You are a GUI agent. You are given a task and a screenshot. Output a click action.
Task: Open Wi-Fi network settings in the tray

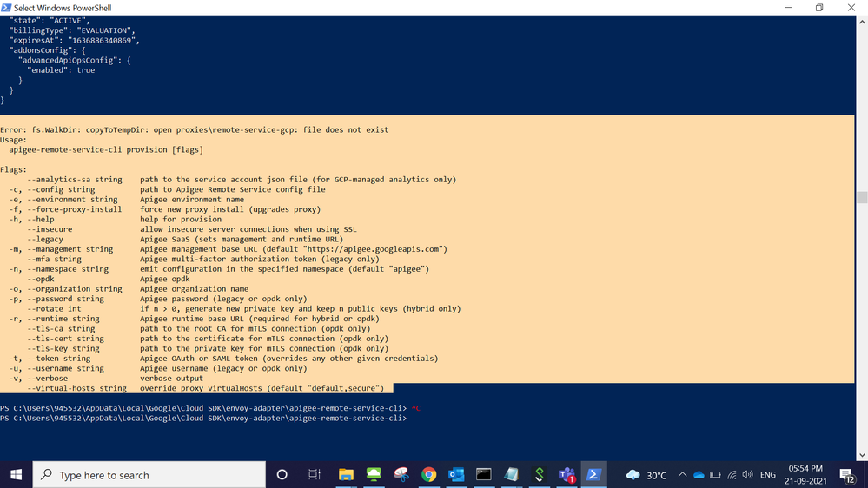pyautogui.click(x=732, y=475)
